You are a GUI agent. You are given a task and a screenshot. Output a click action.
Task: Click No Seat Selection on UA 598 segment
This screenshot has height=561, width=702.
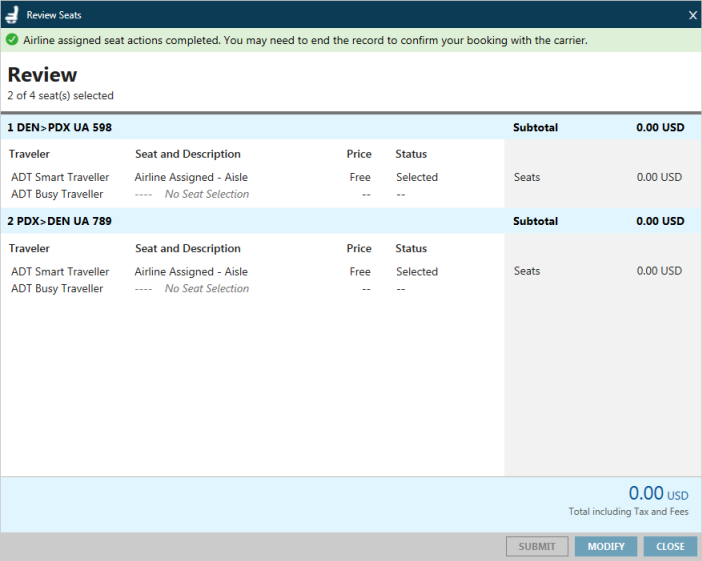point(206,195)
